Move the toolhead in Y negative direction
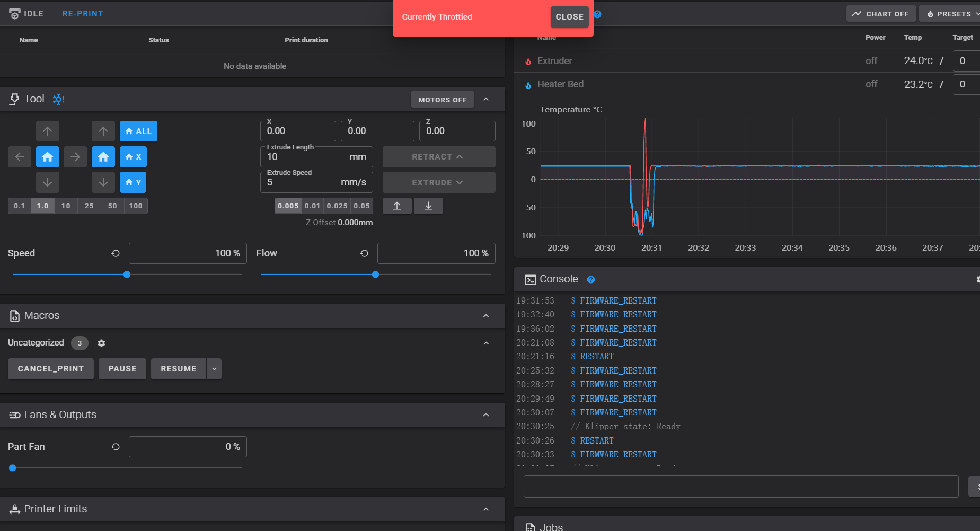980x531 pixels. (x=48, y=182)
